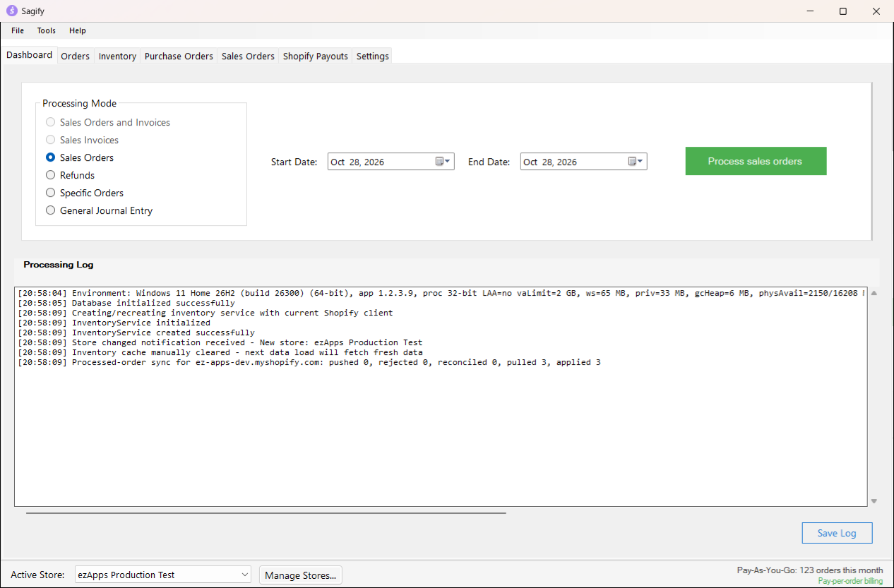The width and height of the screenshot is (894, 588).
Task: Switch to the Inventory tab
Action: (x=117, y=56)
